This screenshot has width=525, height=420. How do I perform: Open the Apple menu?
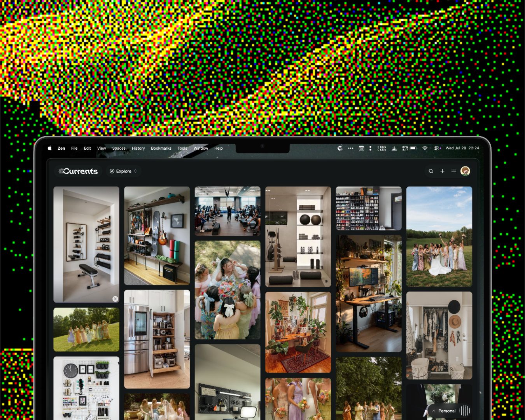point(49,148)
